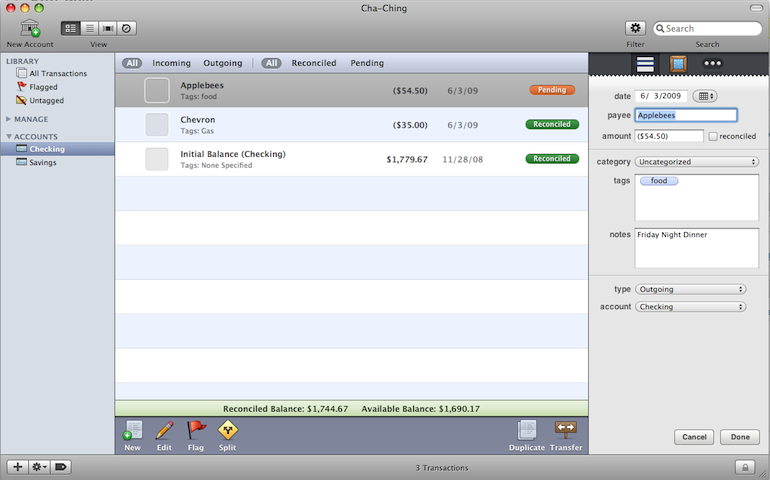Screen dimensions: 770x480
Task: Toggle the Applebees Pending status badge
Action: pyautogui.click(x=552, y=90)
